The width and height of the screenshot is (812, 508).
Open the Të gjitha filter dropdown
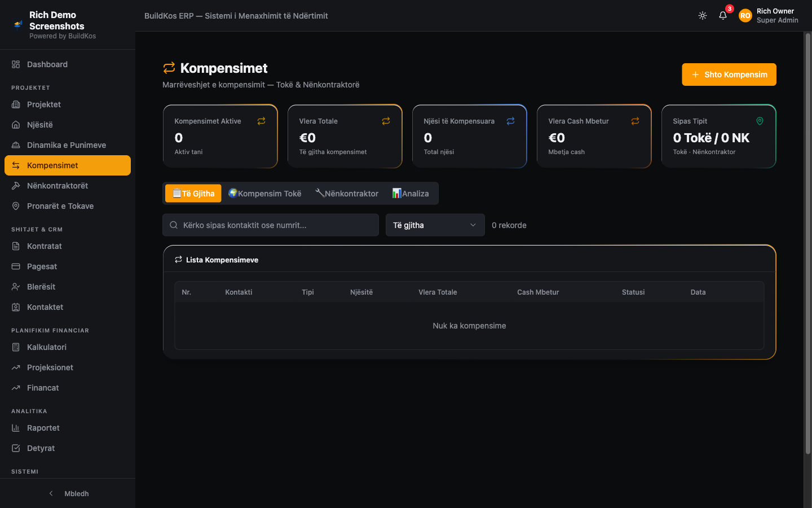point(435,225)
